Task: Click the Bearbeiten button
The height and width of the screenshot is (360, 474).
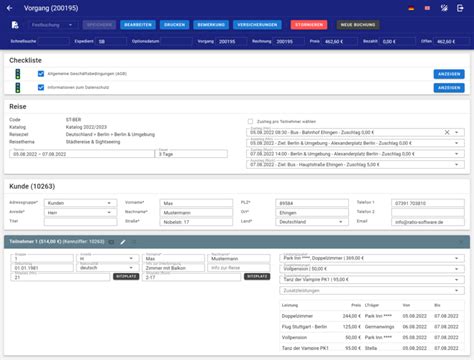Action: [138, 25]
